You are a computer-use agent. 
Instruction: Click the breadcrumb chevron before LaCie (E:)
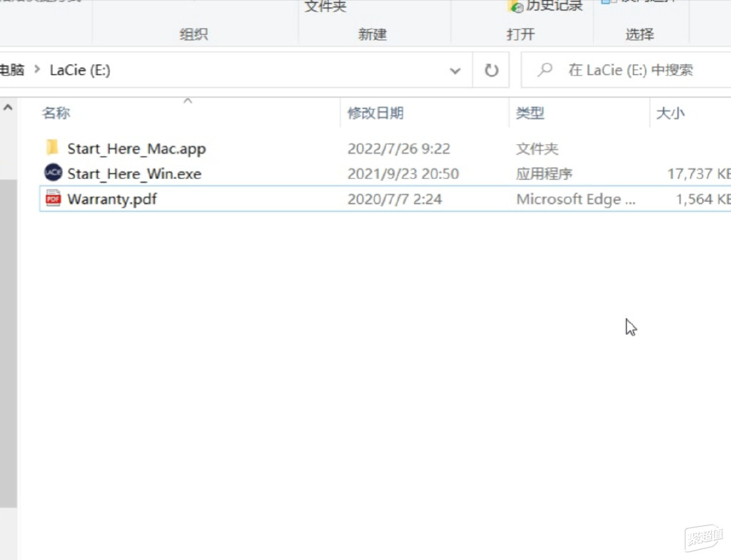[37, 70]
